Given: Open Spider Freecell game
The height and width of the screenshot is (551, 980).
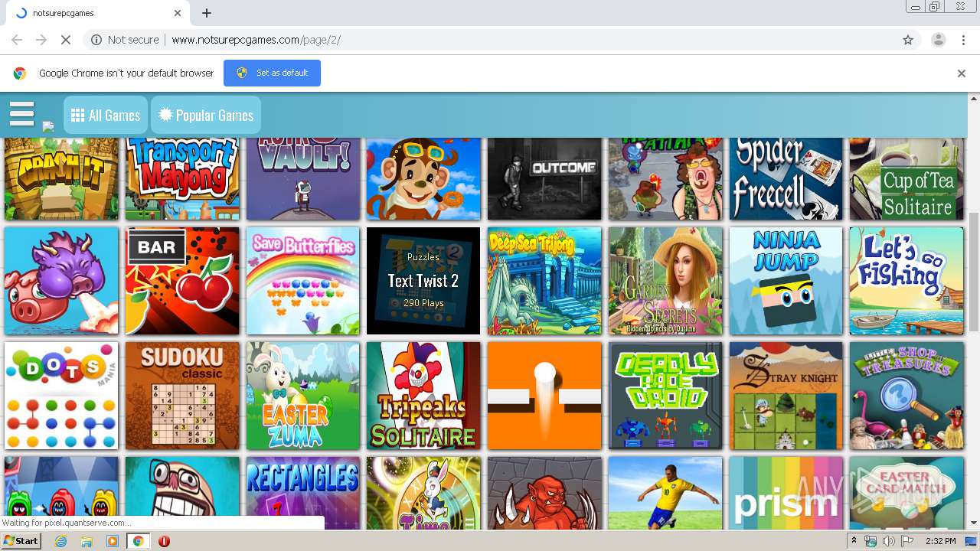Looking at the screenshot, I should tap(786, 178).
